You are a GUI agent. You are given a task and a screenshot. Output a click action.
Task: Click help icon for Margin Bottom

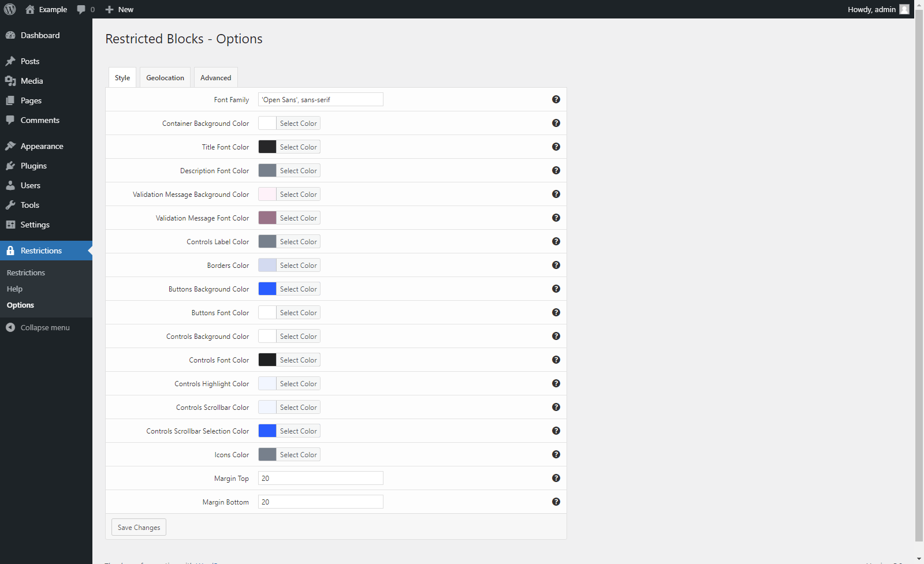pyautogui.click(x=556, y=502)
